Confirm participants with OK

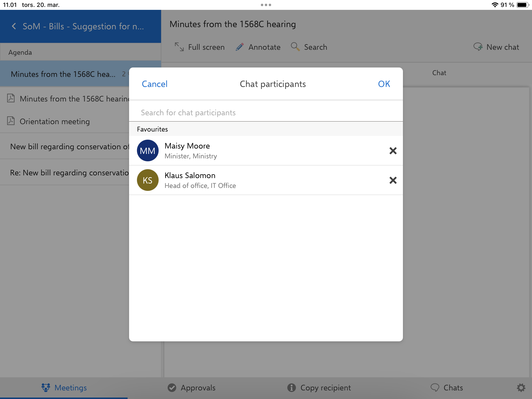pos(384,84)
